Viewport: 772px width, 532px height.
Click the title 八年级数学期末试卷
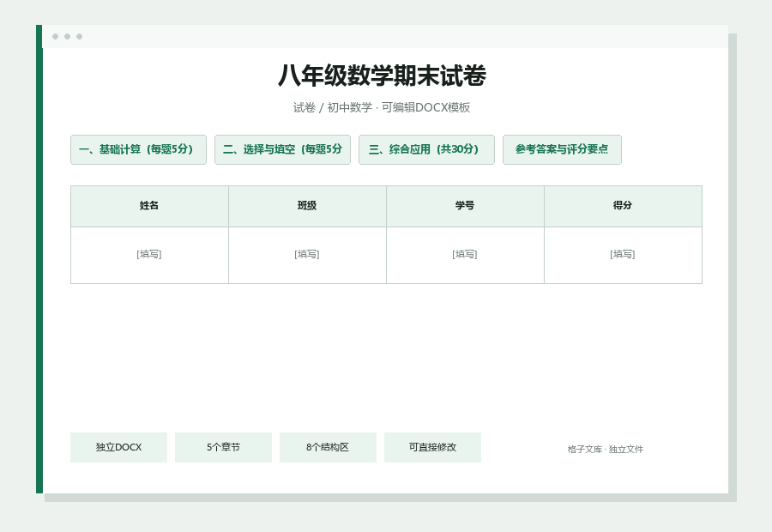[382, 76]
